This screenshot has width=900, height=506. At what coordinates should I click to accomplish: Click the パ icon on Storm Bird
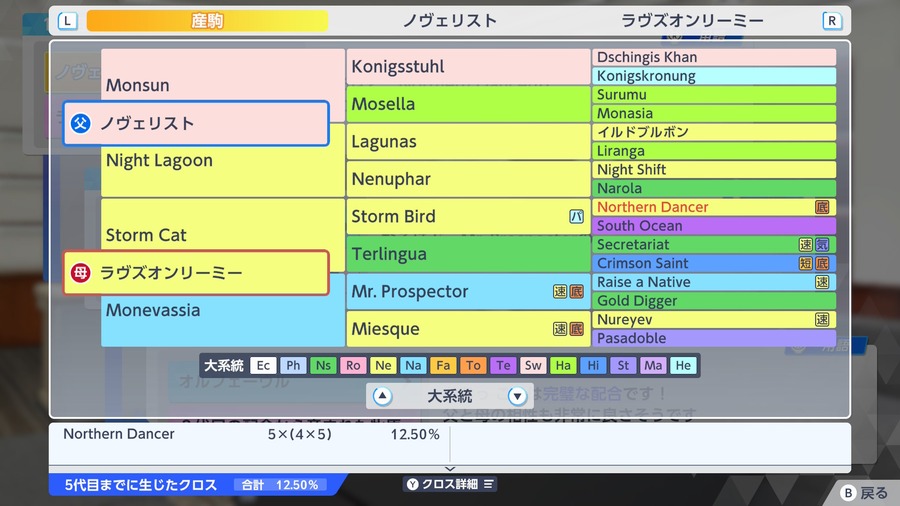576,216
